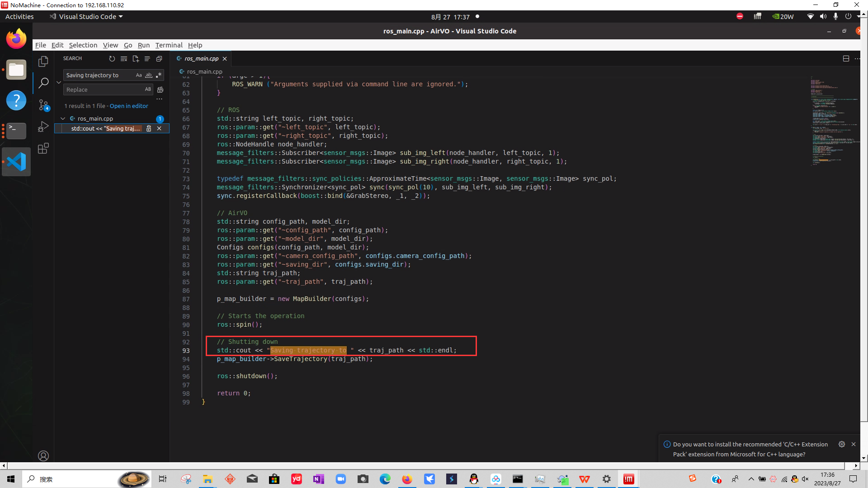Image resolution: width=868 pixels, height=488 pixels.
Task: Toggle Match Case in search box
Action: click(139, 75)
